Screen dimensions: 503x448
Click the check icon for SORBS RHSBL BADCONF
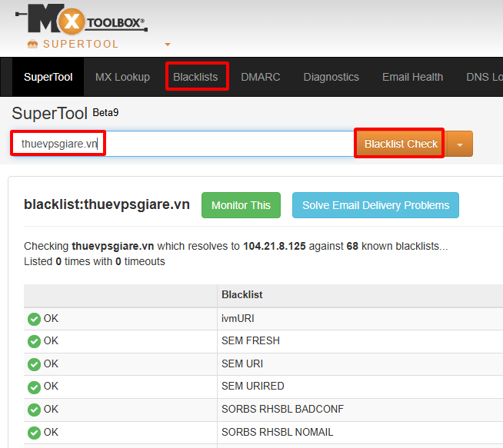[x=34, y=410]
